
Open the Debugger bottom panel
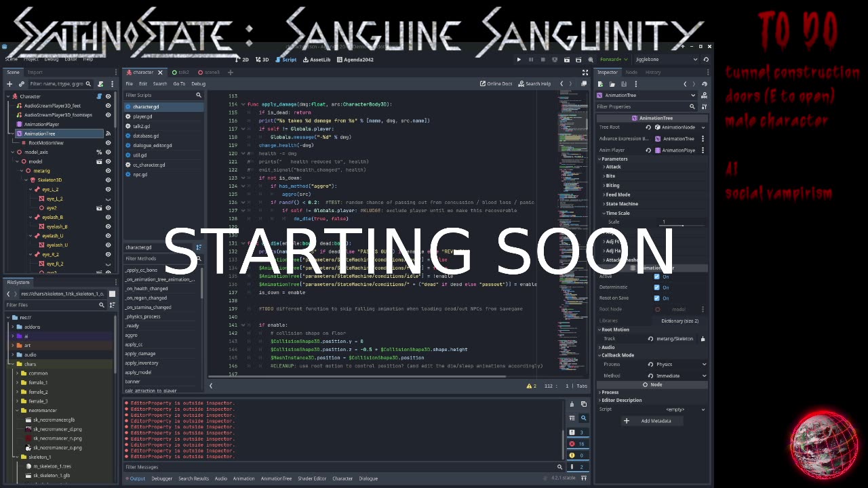(x=162, y=479)
